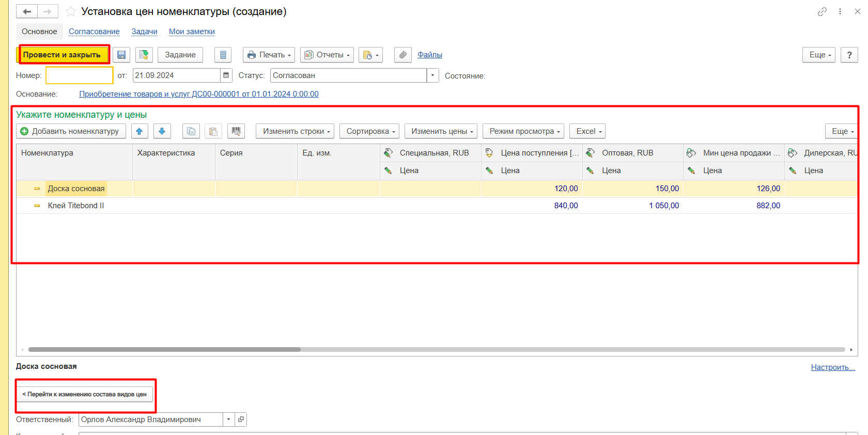
Task: Open the Приобретение товаров и услуг link
Action: click(x=198, y=94)
